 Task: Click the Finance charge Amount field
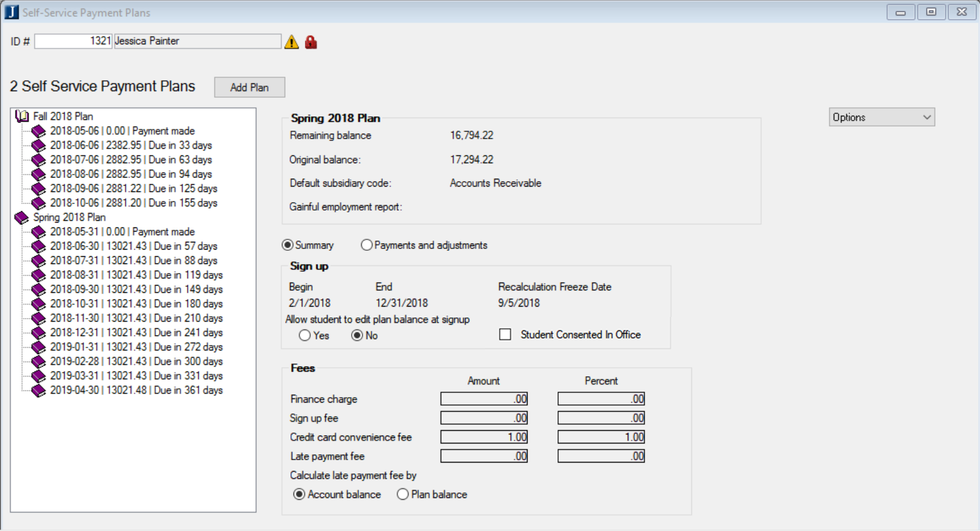click(484, 399)
